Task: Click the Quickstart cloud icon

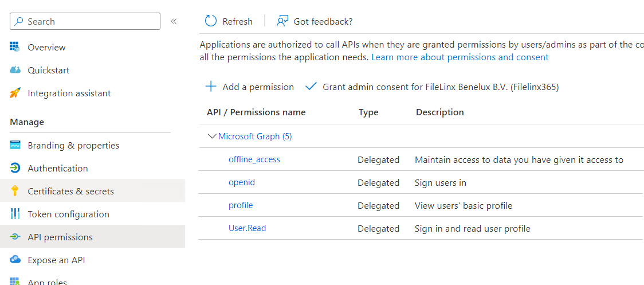Action: [x=15, y=70]
